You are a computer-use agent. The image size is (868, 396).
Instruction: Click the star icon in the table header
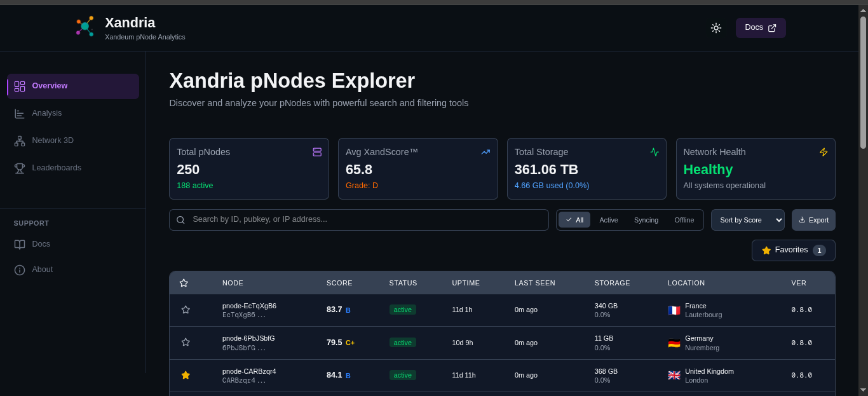tap(184, 283)
